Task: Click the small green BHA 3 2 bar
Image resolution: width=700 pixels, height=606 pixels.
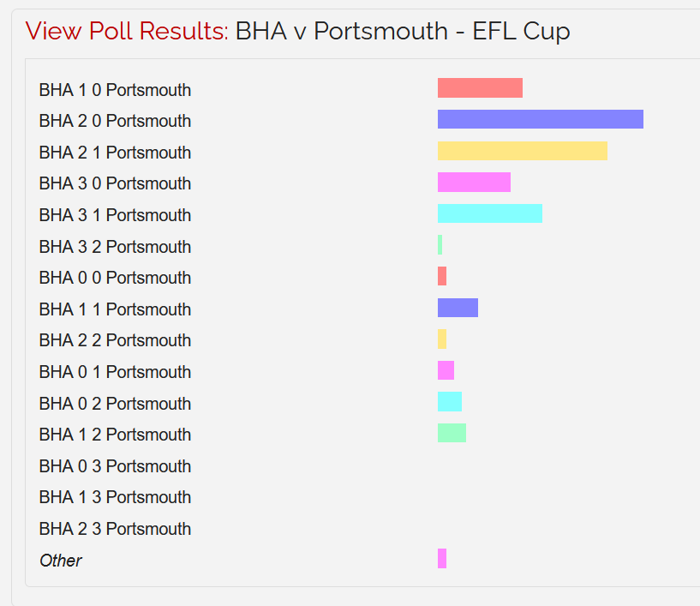Action: [440, 245]
